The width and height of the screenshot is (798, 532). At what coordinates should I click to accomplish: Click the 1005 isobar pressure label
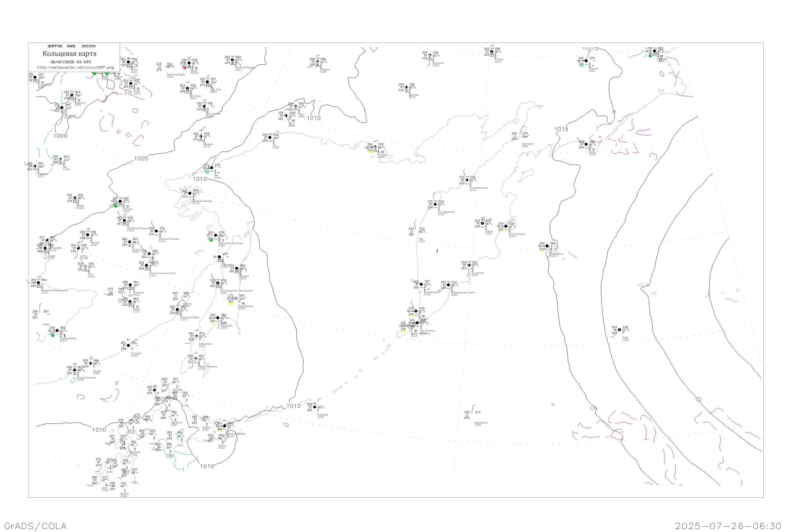pos(141,159)
